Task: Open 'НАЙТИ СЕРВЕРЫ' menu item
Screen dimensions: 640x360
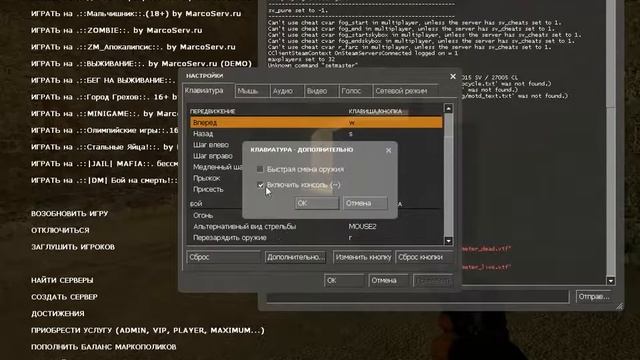Action: (x=62, y=280)
